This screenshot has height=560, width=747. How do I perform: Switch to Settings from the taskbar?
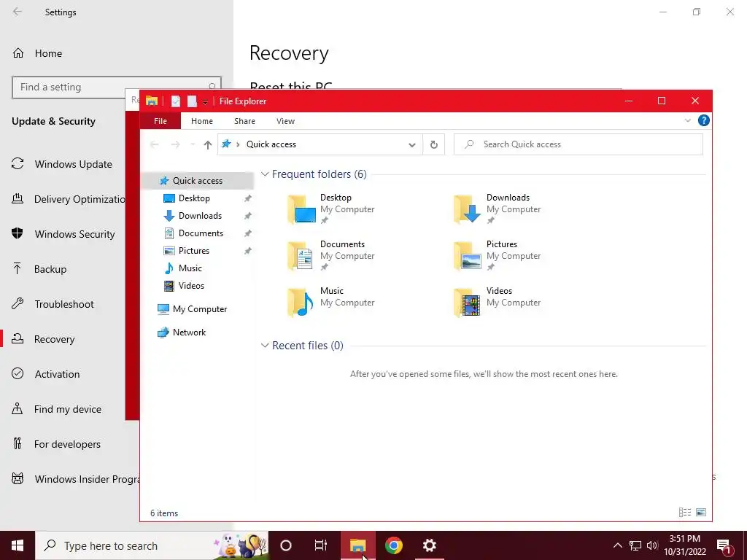[429, 545]
